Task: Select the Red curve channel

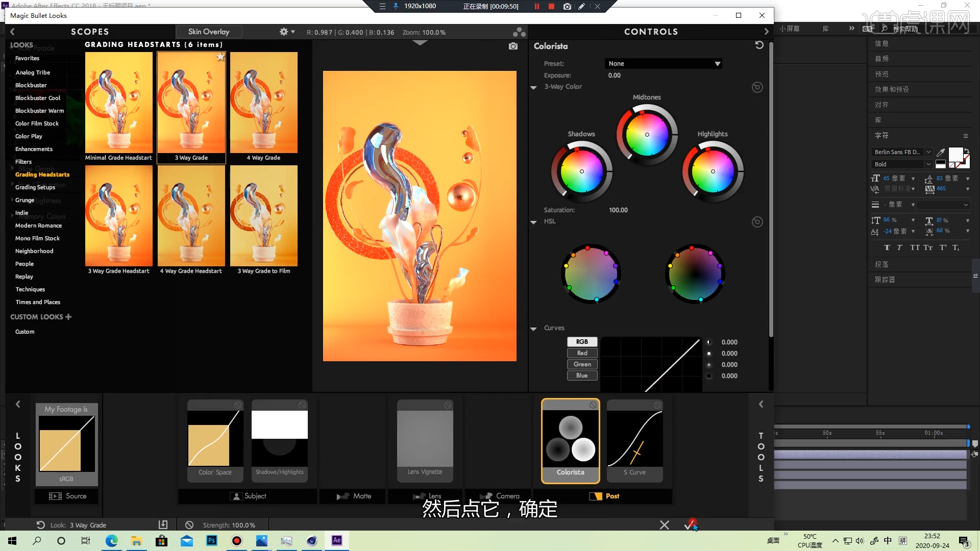Action: [582, 353]
